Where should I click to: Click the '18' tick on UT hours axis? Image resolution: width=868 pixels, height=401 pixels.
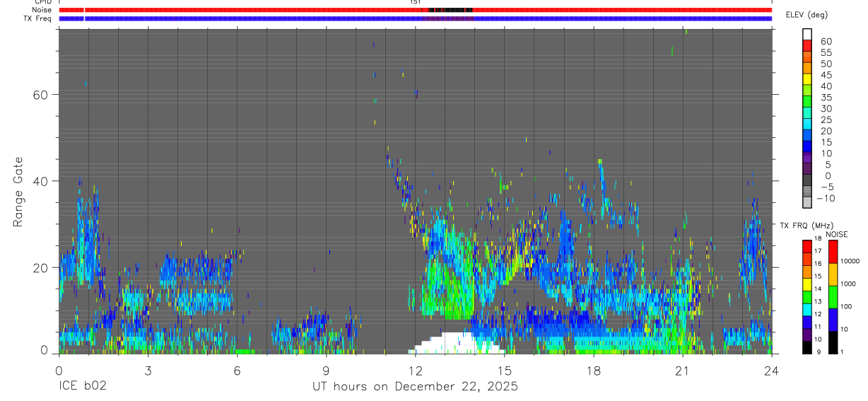593,369
